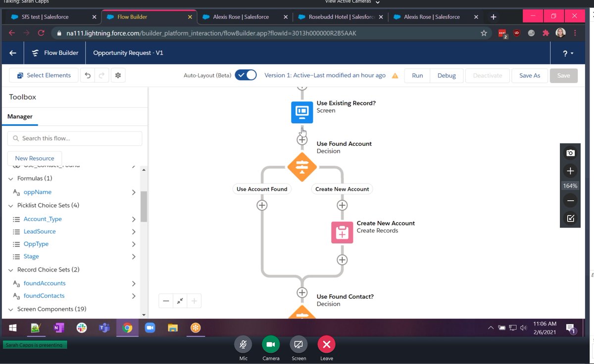Leave the meeting with red Leave button
The width and height of the screenshot is (594, 364).
(326, 344)
